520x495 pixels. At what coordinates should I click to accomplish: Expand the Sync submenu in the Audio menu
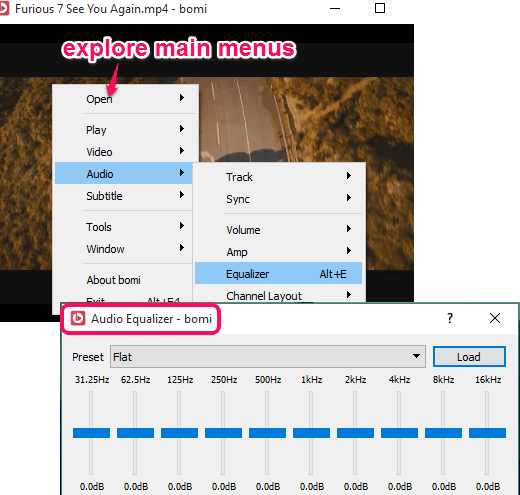279,199
